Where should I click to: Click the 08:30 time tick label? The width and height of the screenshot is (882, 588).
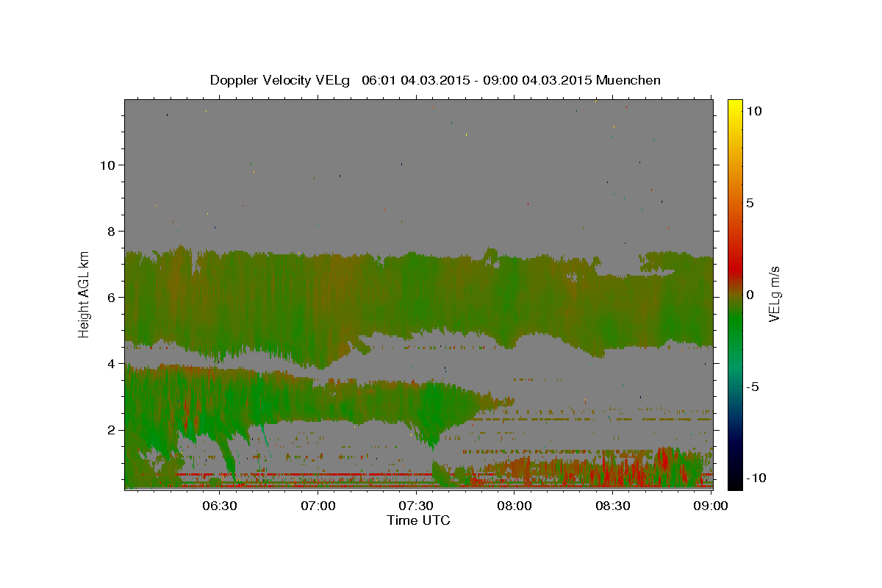click(612, 506)
